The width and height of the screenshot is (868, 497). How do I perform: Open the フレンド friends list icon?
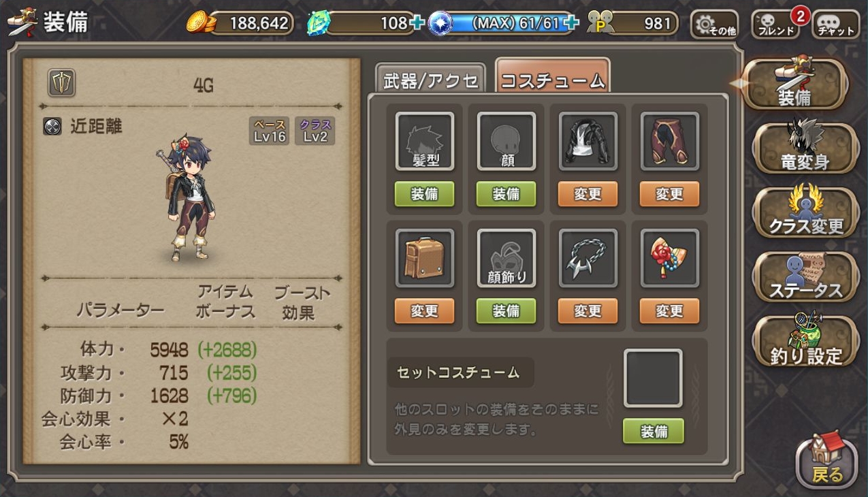click(x=775, y=24)
